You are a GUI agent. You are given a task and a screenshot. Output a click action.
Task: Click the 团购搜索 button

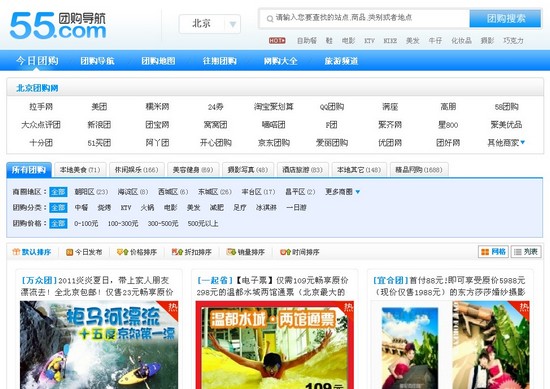click(505, 18)
